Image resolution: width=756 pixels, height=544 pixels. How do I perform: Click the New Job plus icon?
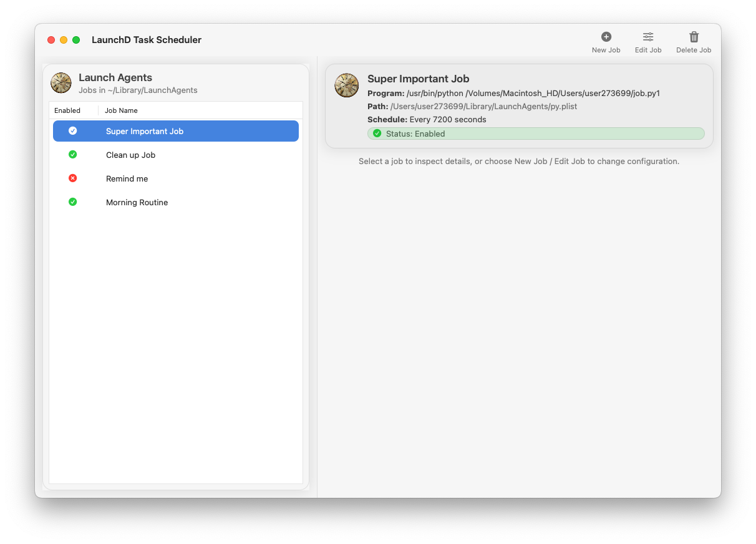point(606,36)
